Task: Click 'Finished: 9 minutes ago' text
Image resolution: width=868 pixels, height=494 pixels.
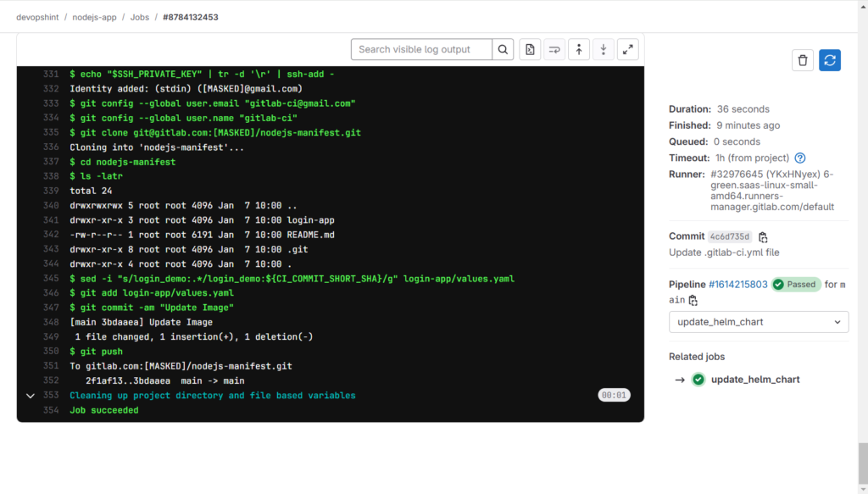Action: pos(724,125)
